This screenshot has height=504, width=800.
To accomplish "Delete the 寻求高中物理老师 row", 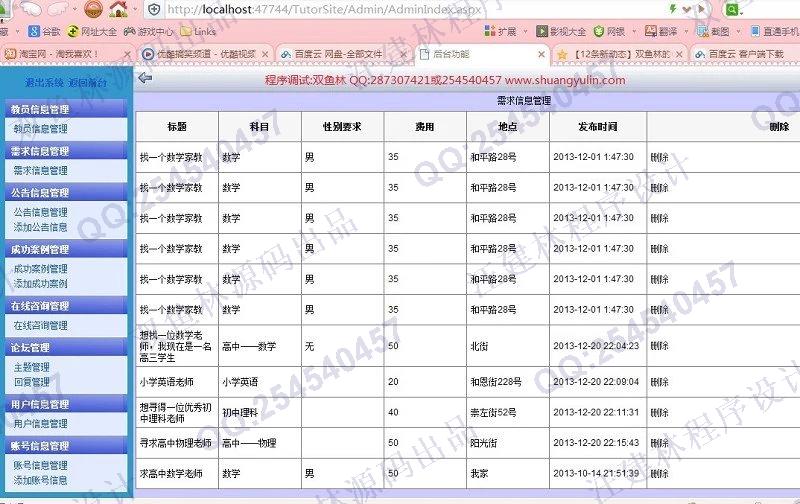I will (659, 443).
